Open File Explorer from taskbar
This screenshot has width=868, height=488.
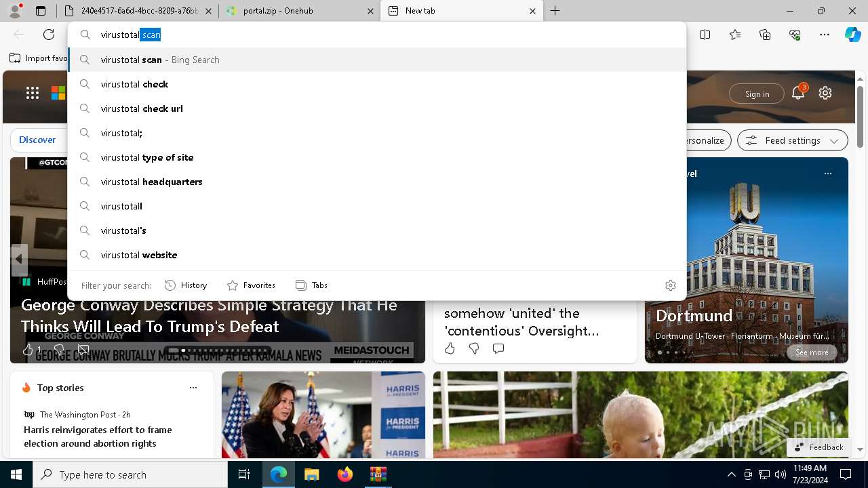[x=311, y=474]
